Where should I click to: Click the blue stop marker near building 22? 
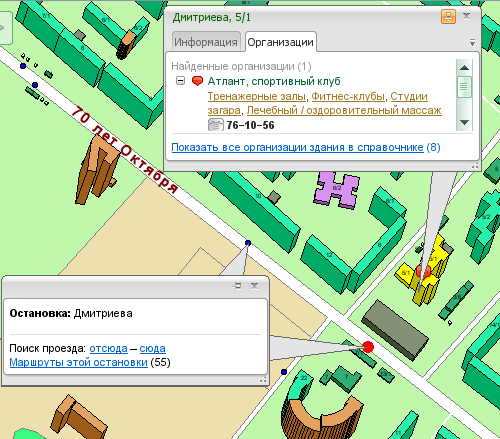click(x=284, y=372)
